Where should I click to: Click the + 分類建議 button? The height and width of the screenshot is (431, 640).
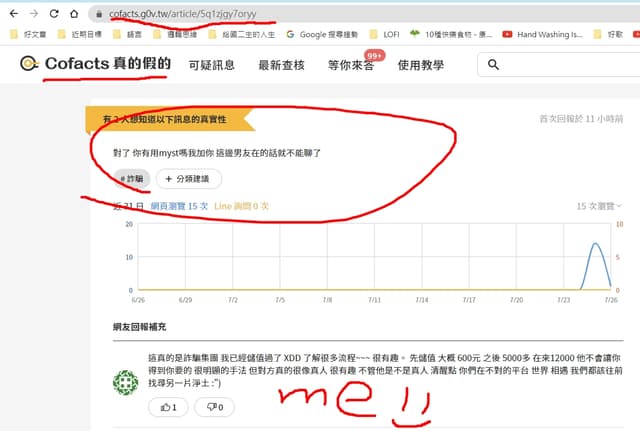click(x=189, y=179)
